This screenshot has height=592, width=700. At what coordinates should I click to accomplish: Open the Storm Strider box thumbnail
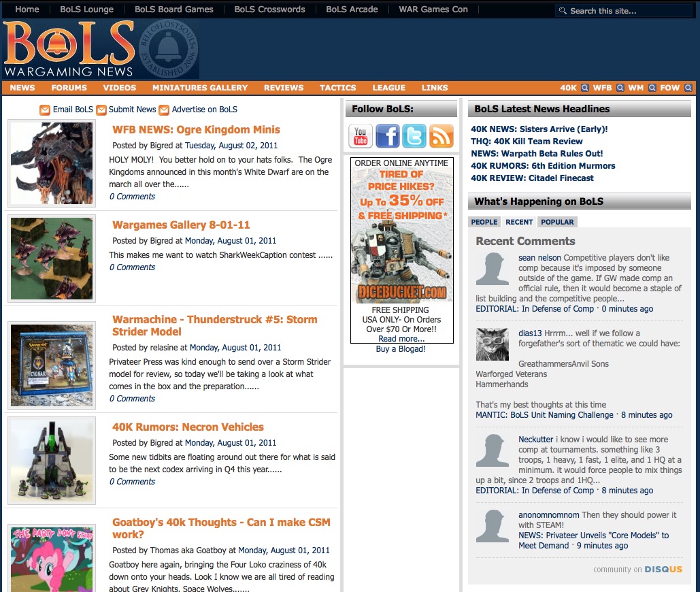click(52, 365)
